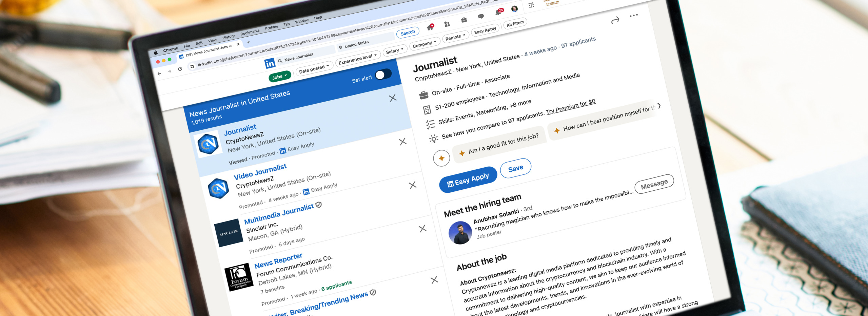Image resolution: width=868 pixels, height=316 pixels.
Task: Expand the Salary filter dropdown
Action: tap(394, 51)
